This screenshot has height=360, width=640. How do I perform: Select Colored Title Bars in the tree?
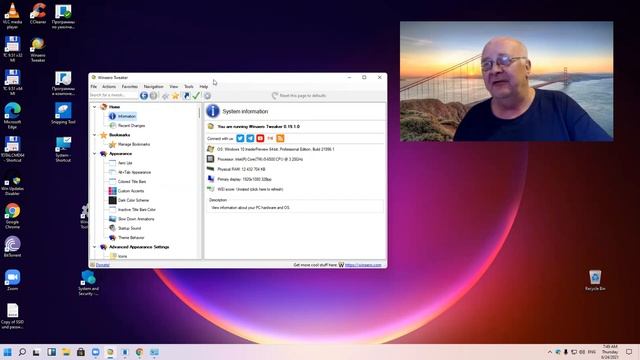(x=132, y=182)
